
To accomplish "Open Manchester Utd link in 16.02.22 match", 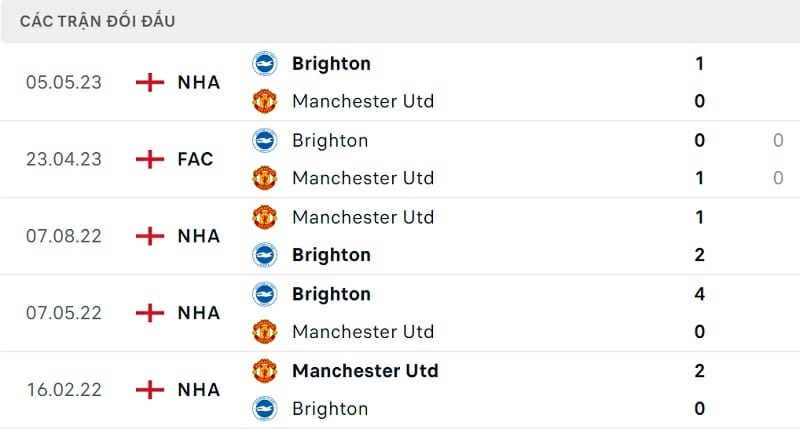I will (365, 371).
